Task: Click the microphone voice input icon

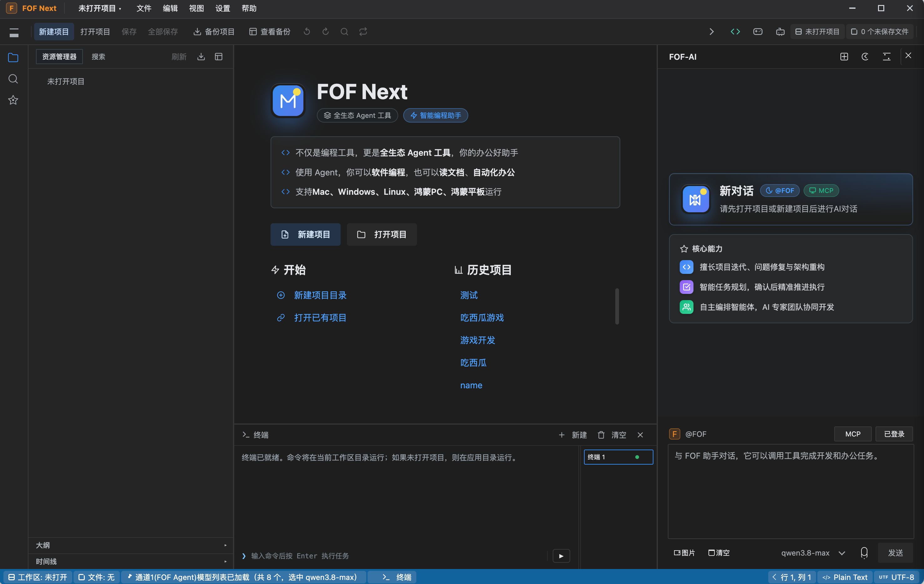Action: point(864,552)
